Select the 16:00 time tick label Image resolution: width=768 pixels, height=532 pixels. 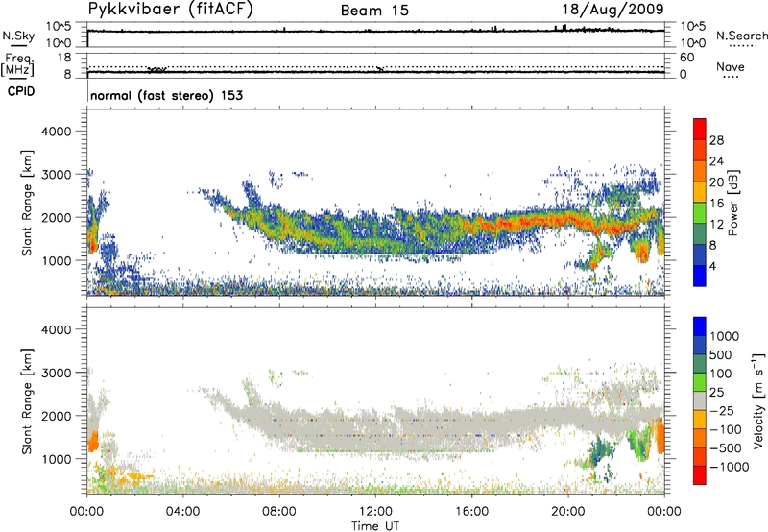[471, 512]
